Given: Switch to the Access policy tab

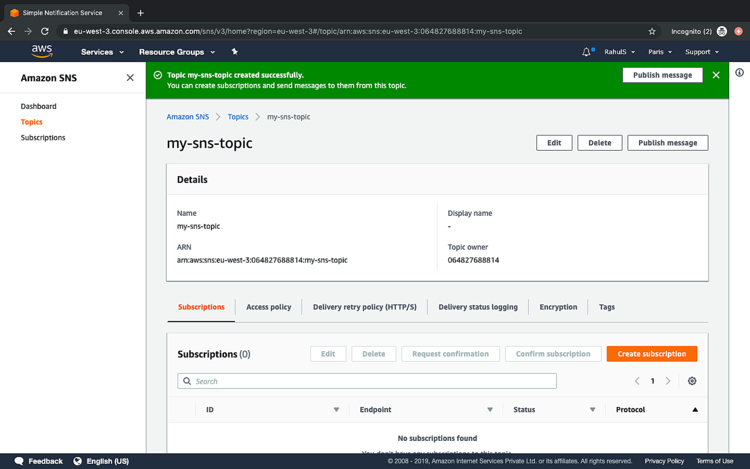Looking at the screenshot, I should (x=268, y=307).
